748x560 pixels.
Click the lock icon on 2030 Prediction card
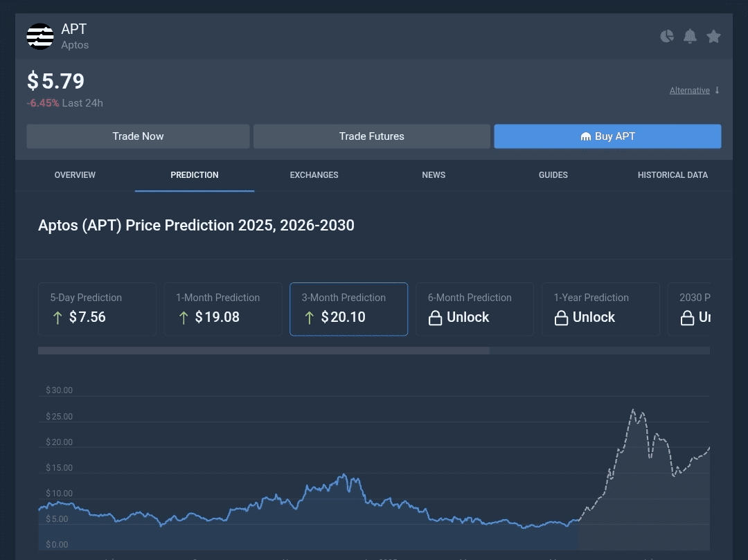click(x=687, y=318)
